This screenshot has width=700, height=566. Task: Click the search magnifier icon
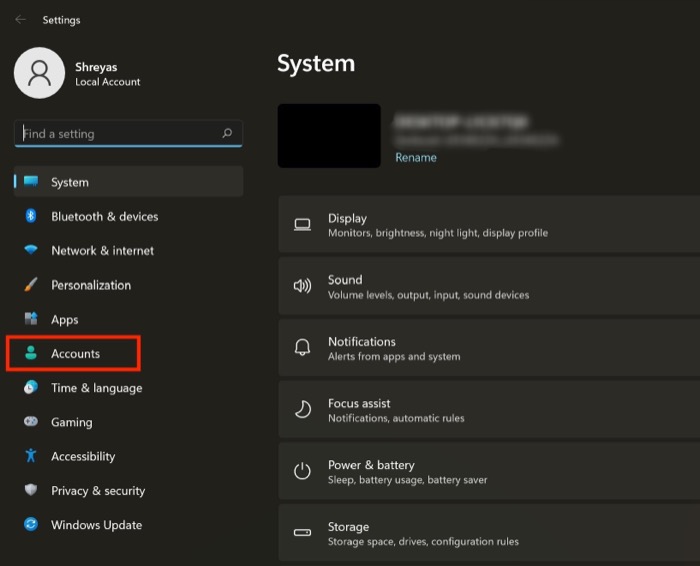[227, 133]
